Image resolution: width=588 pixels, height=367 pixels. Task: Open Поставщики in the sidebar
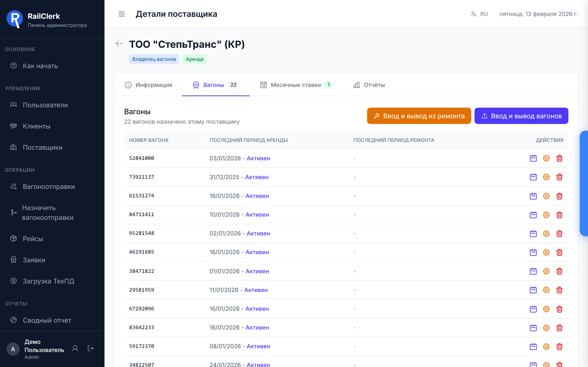(42, 147)
